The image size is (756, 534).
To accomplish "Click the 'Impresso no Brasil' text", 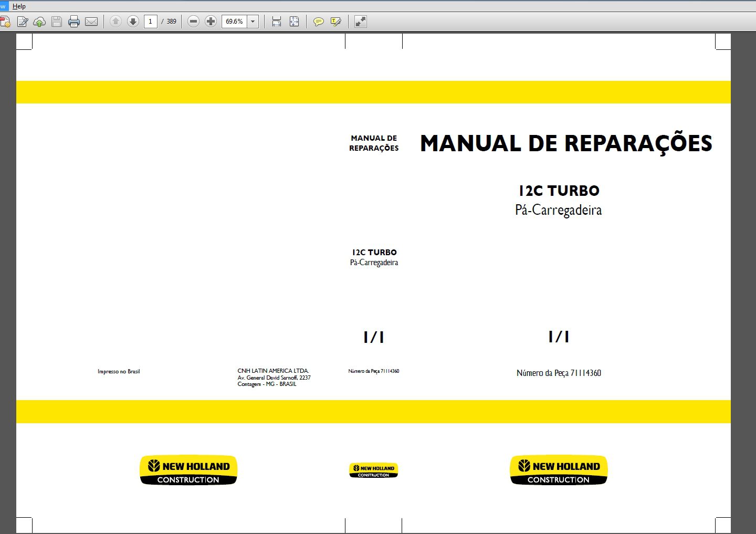I will [119, 372].
